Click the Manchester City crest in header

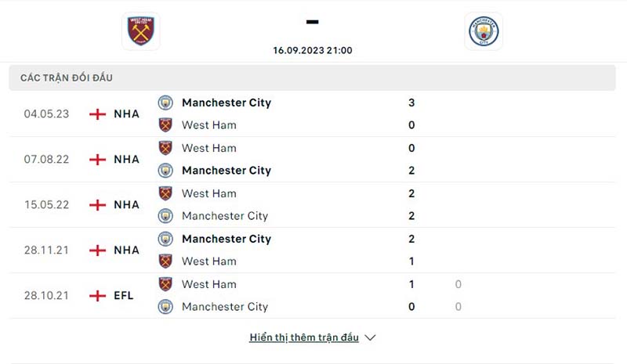point(483,31)
